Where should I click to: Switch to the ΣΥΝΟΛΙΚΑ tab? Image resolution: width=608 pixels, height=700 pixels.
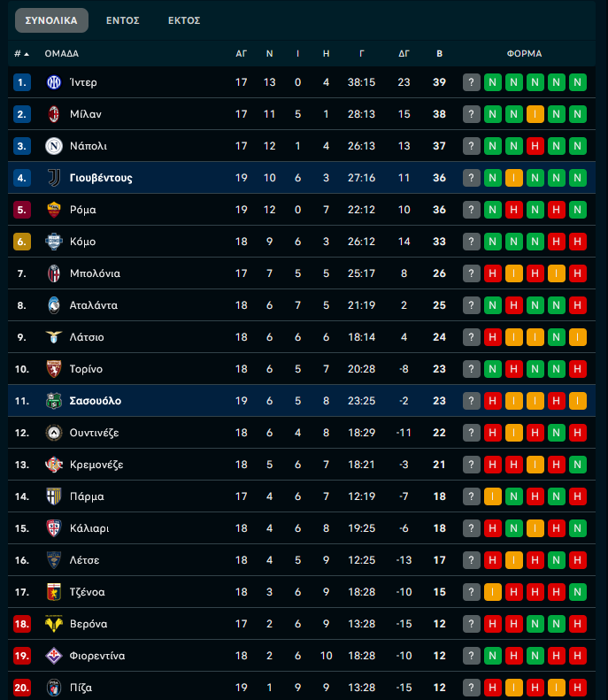[51, 20]
